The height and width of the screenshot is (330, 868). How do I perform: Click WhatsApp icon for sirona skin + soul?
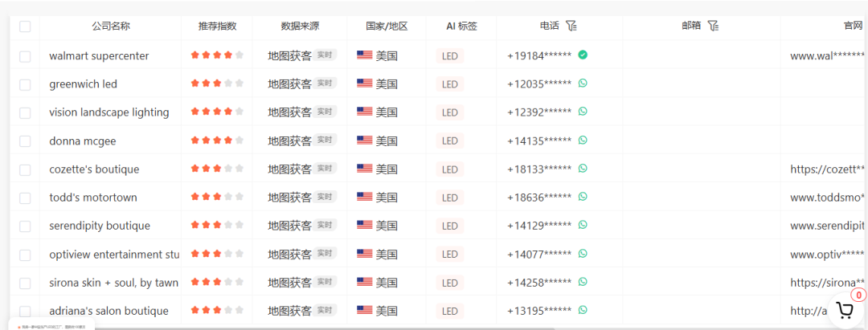coord(583,281)
